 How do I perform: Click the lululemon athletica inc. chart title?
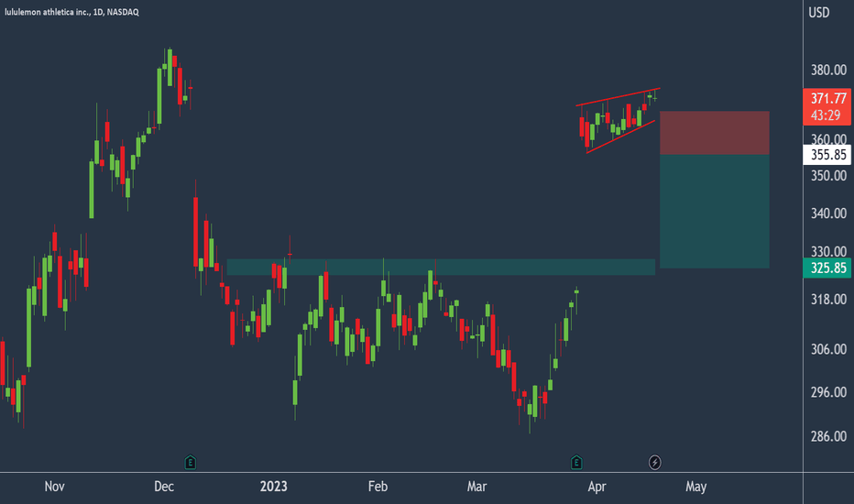71,12
